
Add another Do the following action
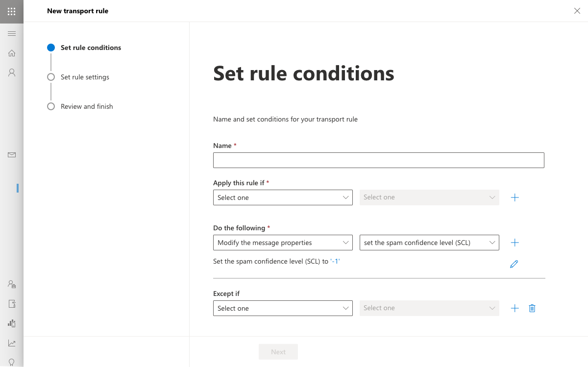tap(514, 243)
